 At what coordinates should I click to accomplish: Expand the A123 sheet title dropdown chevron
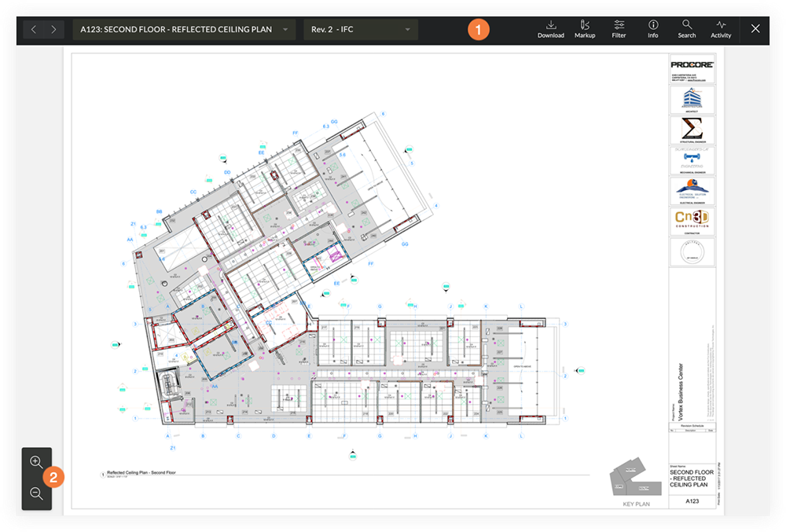point(285,28)
